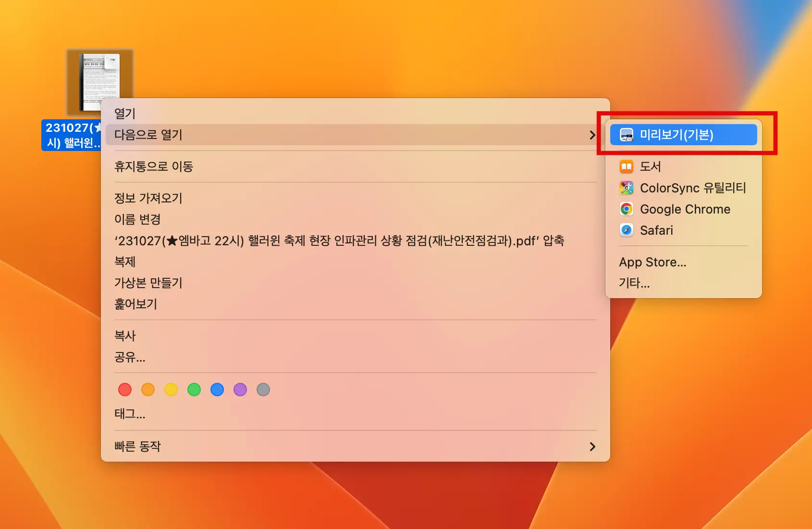812x529 pixels.
Task: Choose 태그... menu entry
Action: click(x=356, y=414)
